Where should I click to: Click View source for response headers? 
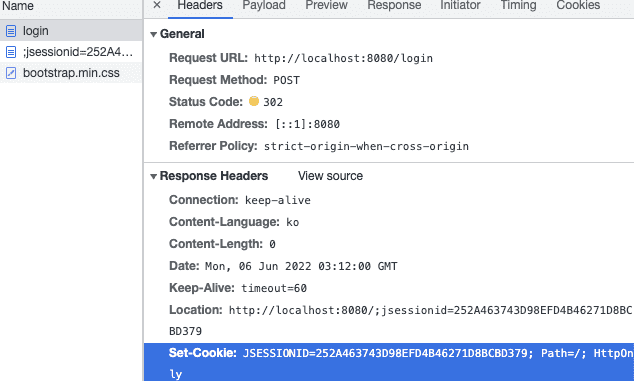[330, 176]
